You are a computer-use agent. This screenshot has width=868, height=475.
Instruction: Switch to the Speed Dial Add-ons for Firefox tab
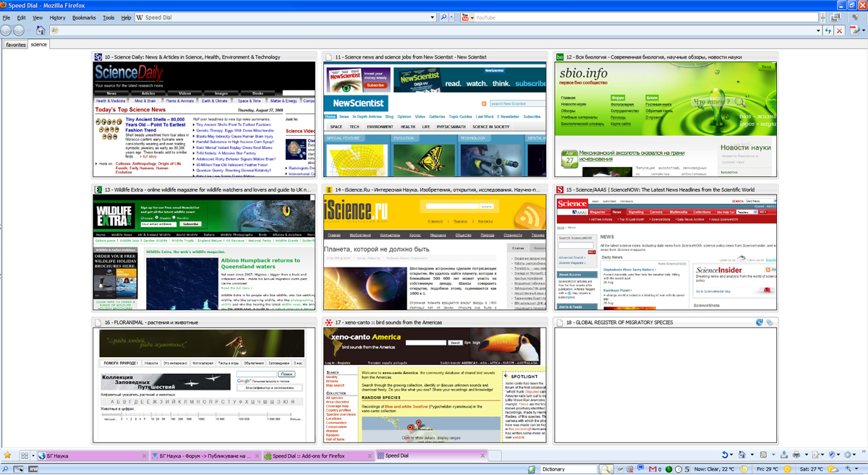coord(318,456)
